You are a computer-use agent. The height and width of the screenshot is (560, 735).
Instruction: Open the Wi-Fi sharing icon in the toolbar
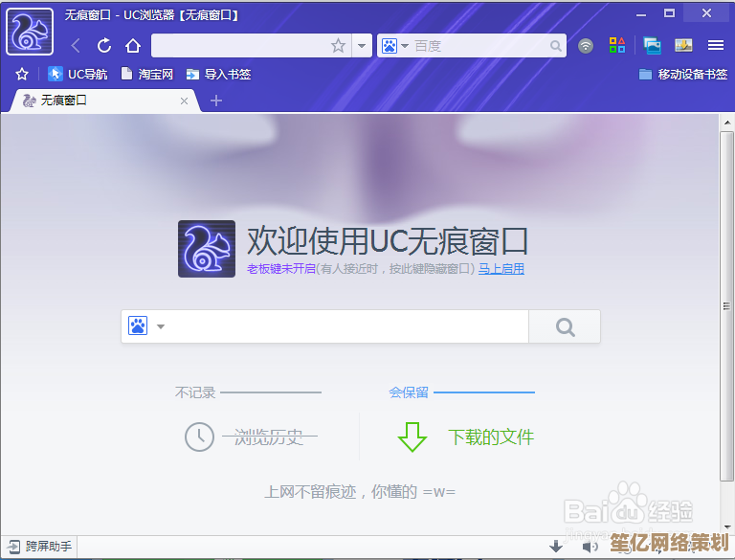coord(586,45)
